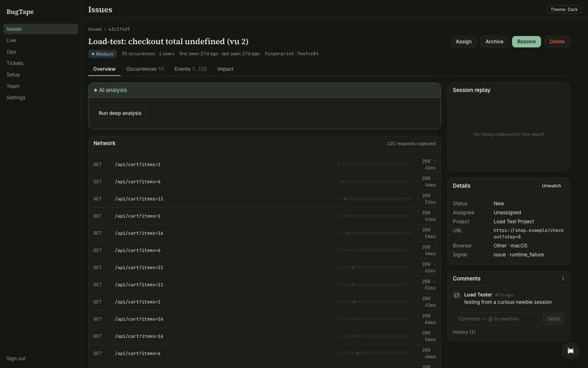Click the /api/cart?items=26 request row
The height and width of the screenshot is (368, 588).
click(x=265, y=319)
